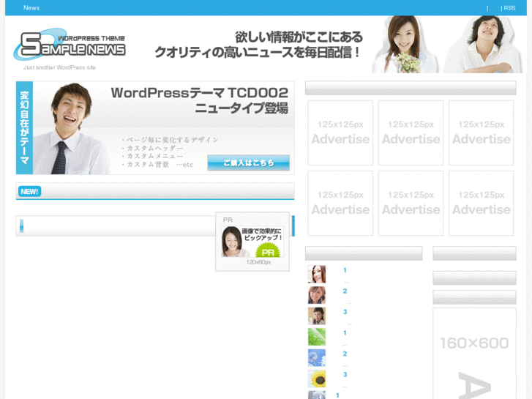Open the RSS feed link
Image resolution: width=532 pixels, height=399 pixels.
(x=509, y=8)
